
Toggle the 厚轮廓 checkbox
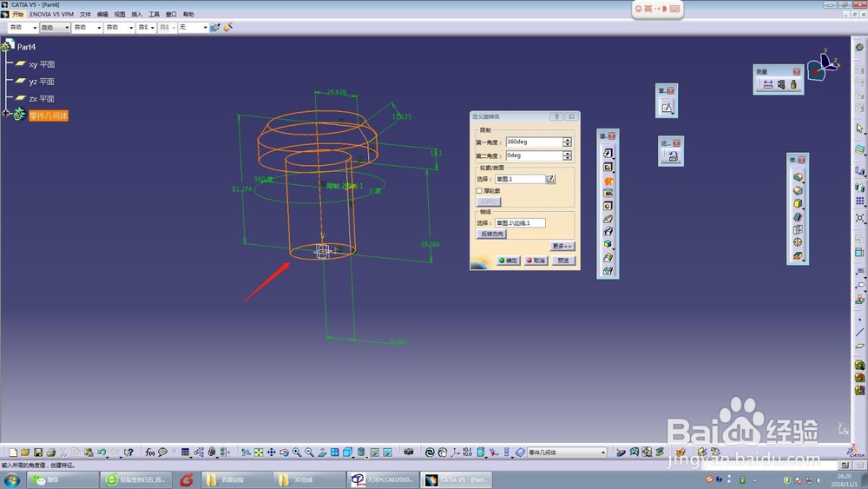(479, 190)
